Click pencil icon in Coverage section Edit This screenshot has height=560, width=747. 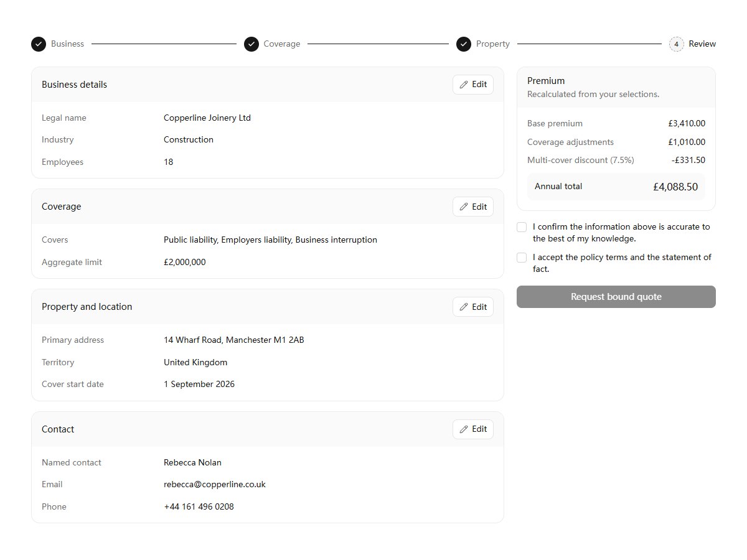coord(464,207)
